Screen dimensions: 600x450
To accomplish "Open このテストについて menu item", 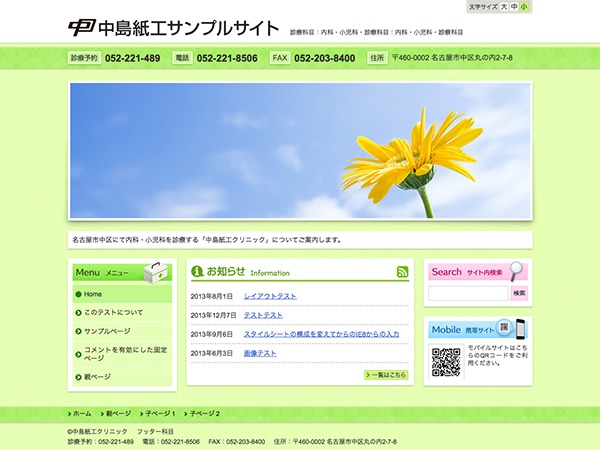I will pyautogui.click(x=122, y=313).
